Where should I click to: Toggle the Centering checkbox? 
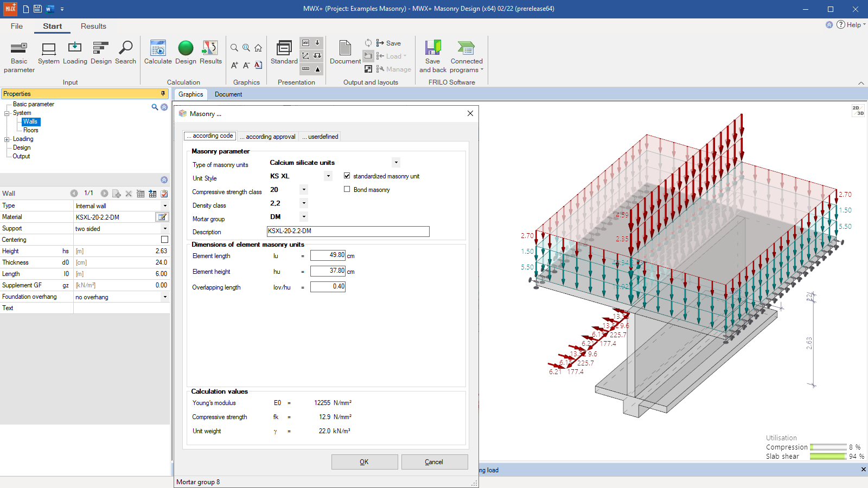tap(164, 240)
